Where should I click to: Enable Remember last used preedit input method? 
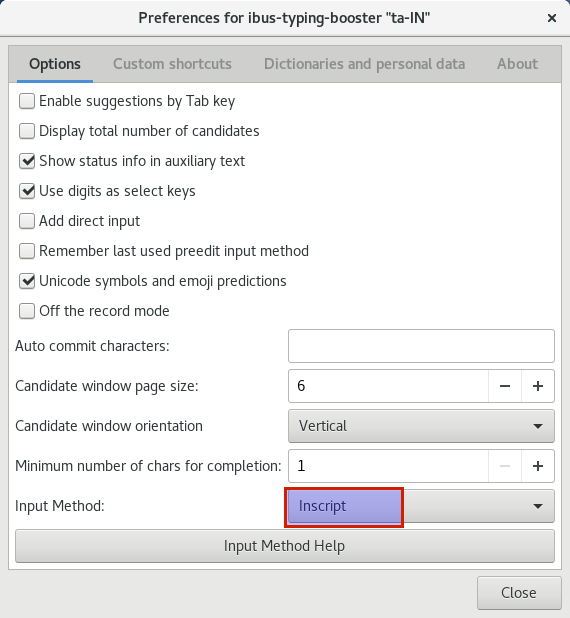[27, 251]
